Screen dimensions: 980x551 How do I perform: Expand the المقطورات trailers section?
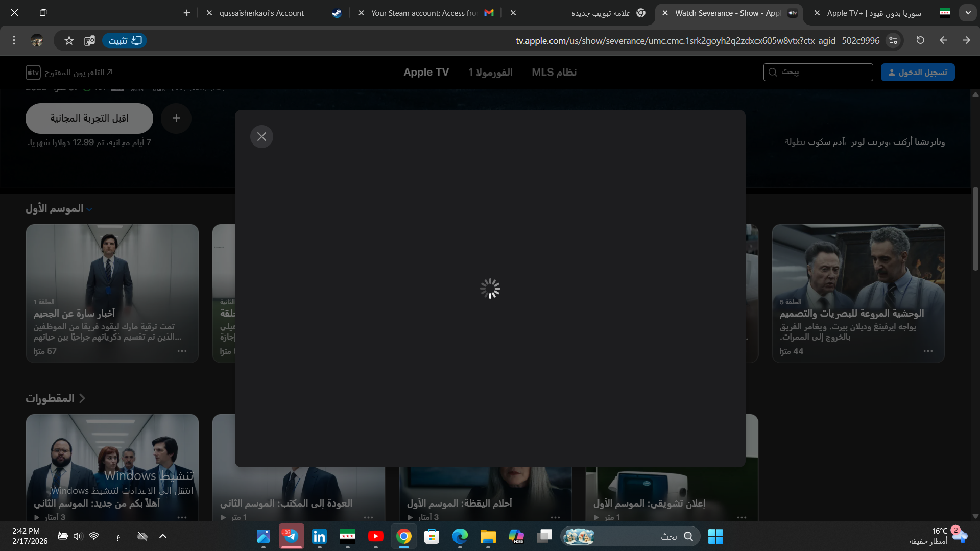click(55, 398)
